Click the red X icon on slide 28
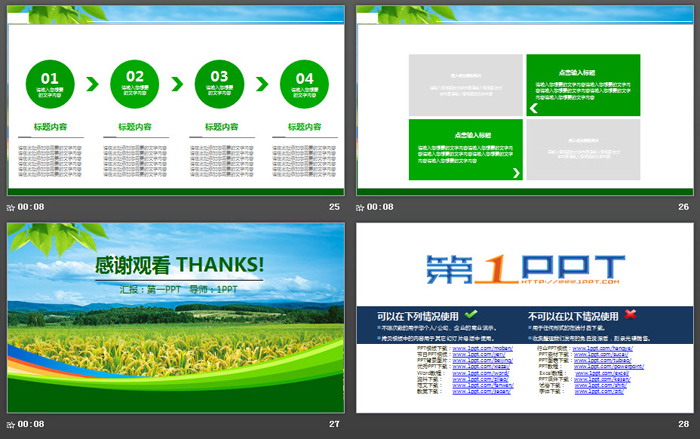Screen dimensions: 700x439 (631, 314)
